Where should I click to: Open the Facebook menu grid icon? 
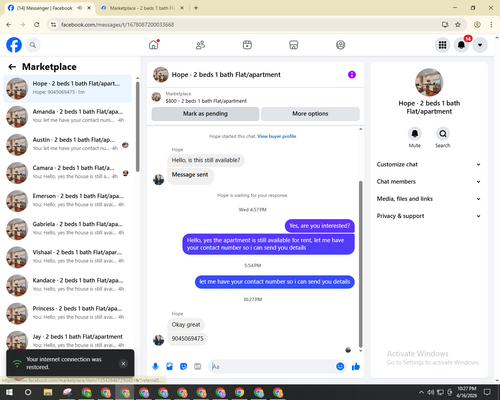(x=442, y=45)
